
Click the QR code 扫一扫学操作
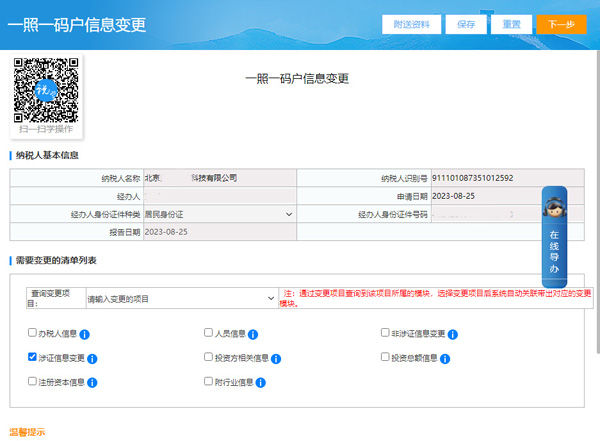[x=46, y=90]
